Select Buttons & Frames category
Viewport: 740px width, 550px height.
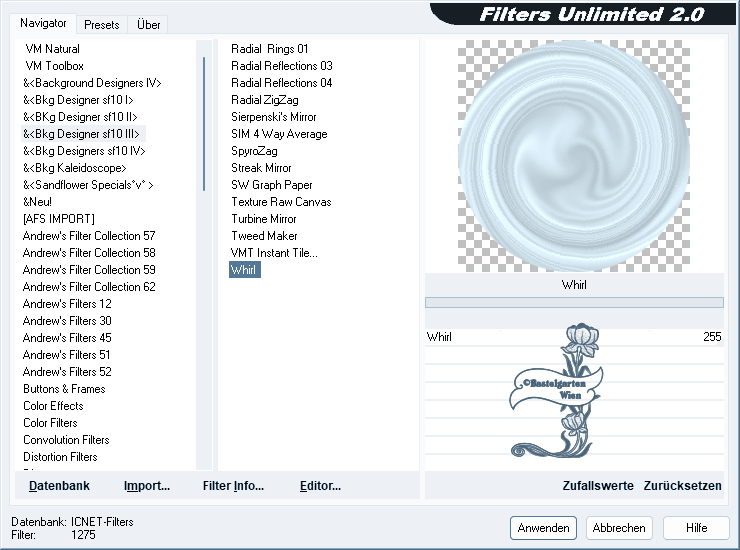coord(64,389)
